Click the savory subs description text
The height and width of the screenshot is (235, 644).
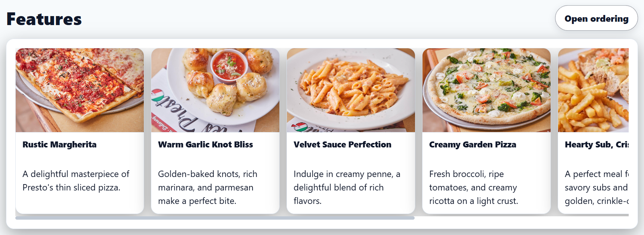pyautogui.click(x=596, y=187)
